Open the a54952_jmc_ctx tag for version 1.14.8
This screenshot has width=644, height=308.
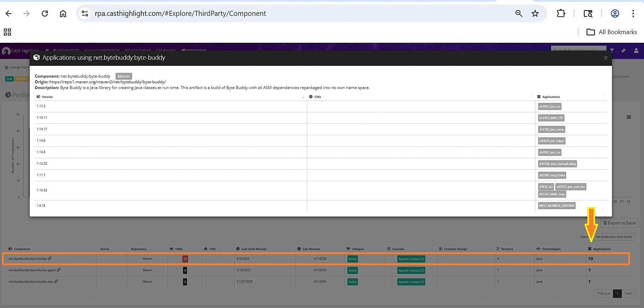(x=550, y=152)
